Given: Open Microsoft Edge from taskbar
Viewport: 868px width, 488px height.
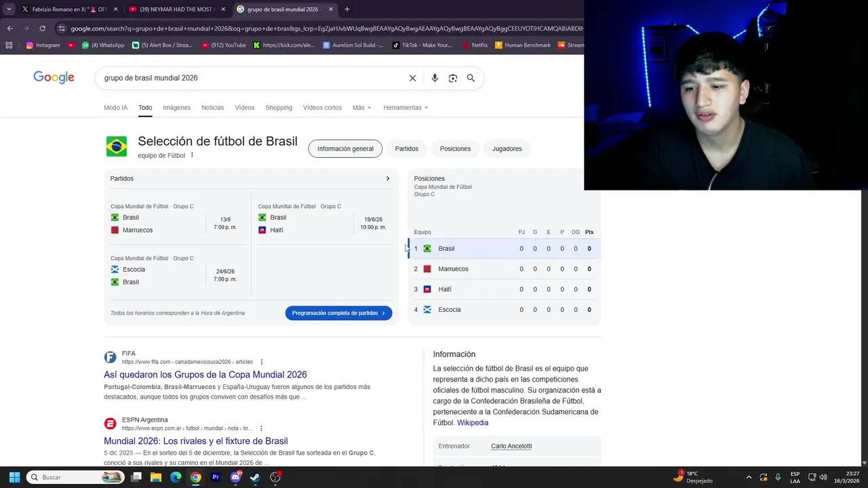Looking at the screenshot, I should point(176,477).
